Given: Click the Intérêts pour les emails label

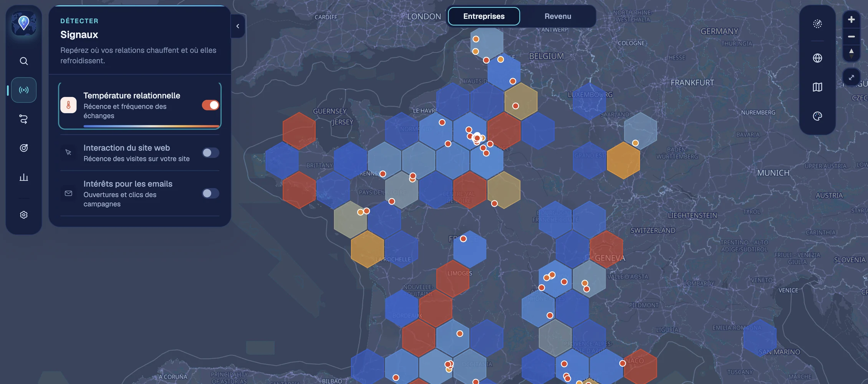Looking at the screenshot, I should pos(128,184).
